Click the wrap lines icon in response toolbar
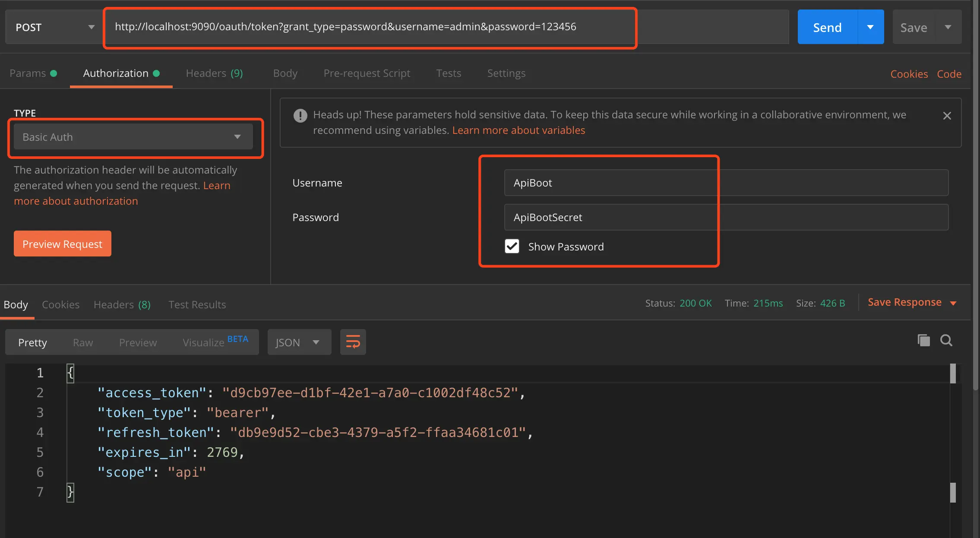The height and width of the screenshot is (538, 980). (353, 342)
